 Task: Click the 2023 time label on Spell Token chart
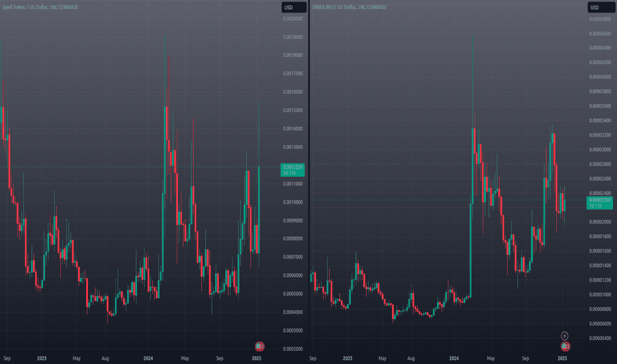click(x=42, y=358)
